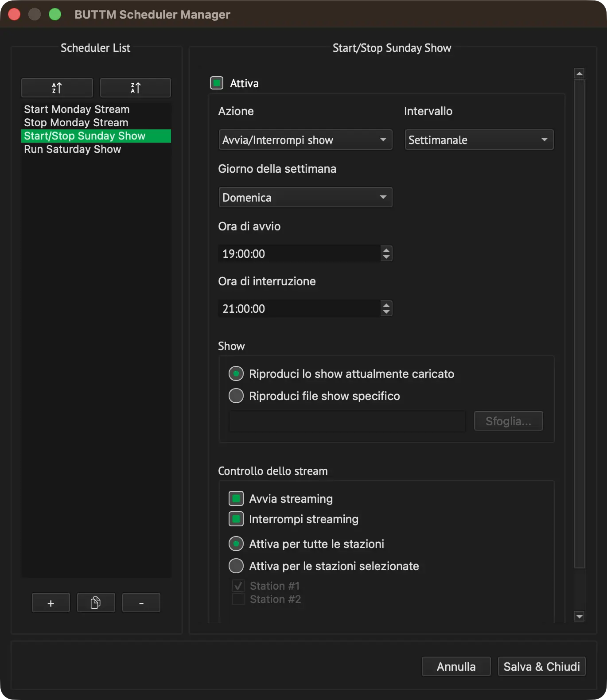This screenshot has width=607, height=700.
Task: Duplicate the selected scheduler entry
Action: [96, 603]
